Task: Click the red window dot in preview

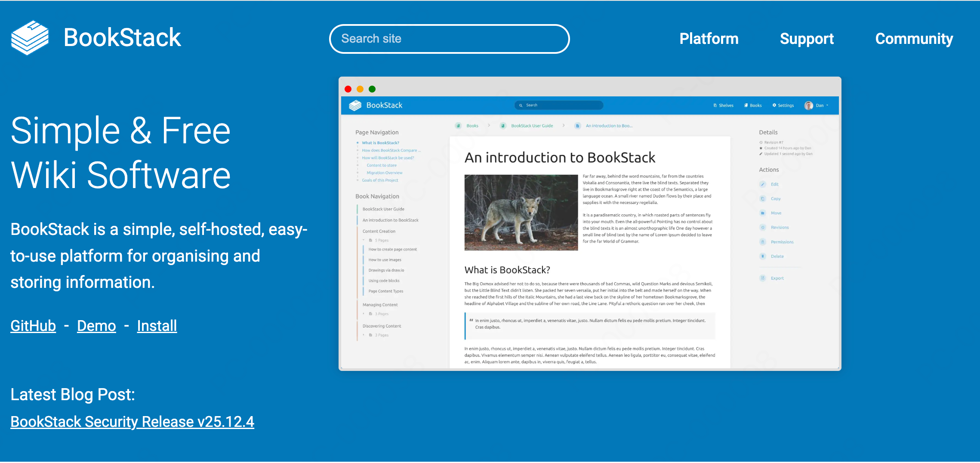Action: point(348,89)
